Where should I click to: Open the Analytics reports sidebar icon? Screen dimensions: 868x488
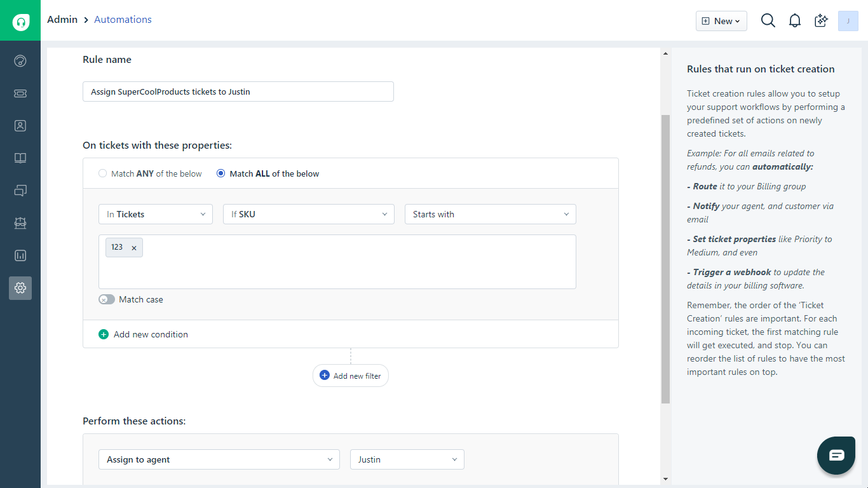pos(20,255)
